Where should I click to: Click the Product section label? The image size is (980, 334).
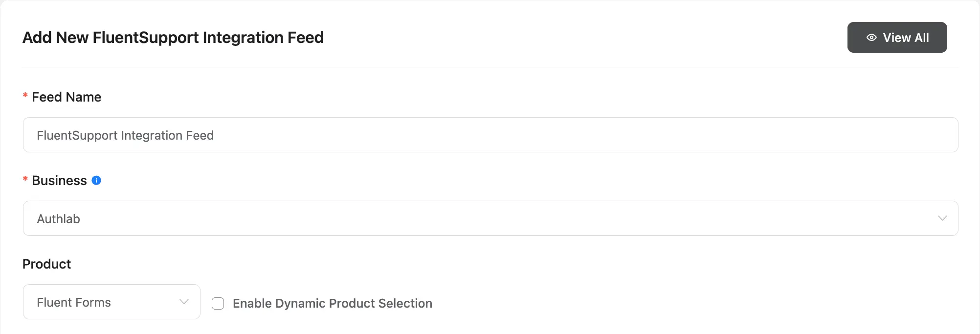point(46,264)
